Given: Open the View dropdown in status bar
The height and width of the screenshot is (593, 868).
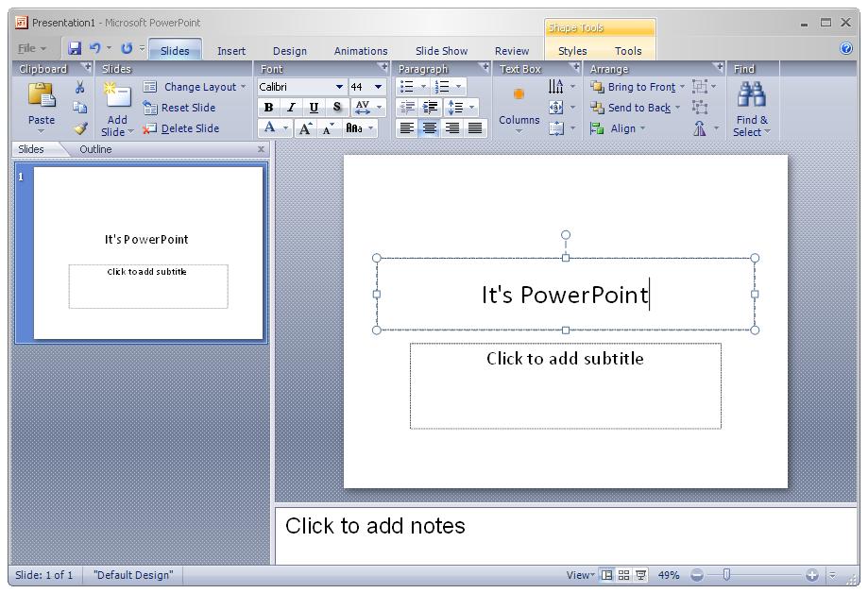Looking at the screenshot, I should click(580, 575).
